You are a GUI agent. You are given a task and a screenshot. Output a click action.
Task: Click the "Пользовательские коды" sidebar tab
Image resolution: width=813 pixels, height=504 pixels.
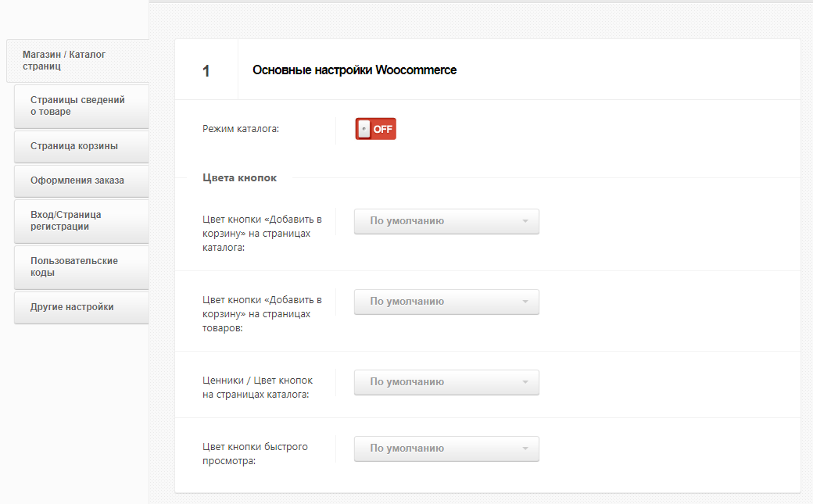click(81, 267)
